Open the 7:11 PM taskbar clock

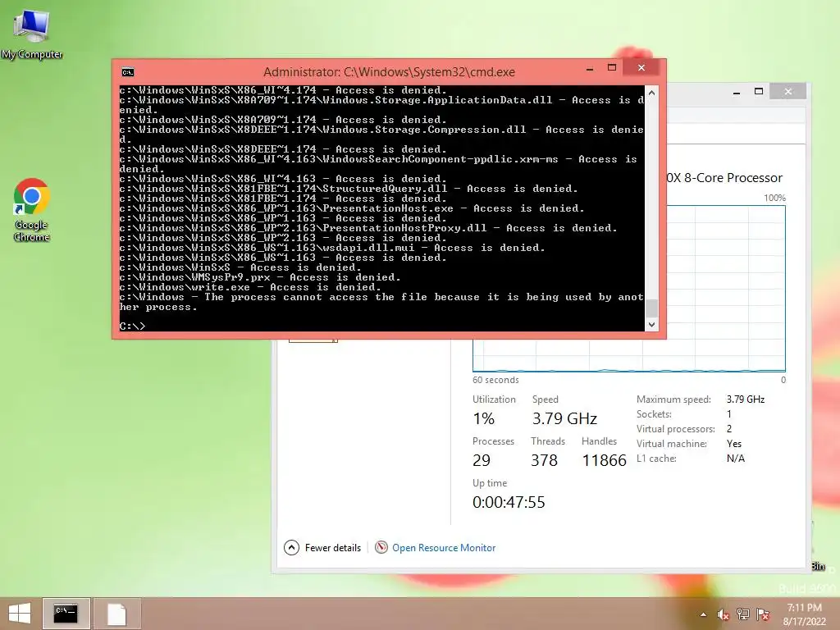[804, 614]
